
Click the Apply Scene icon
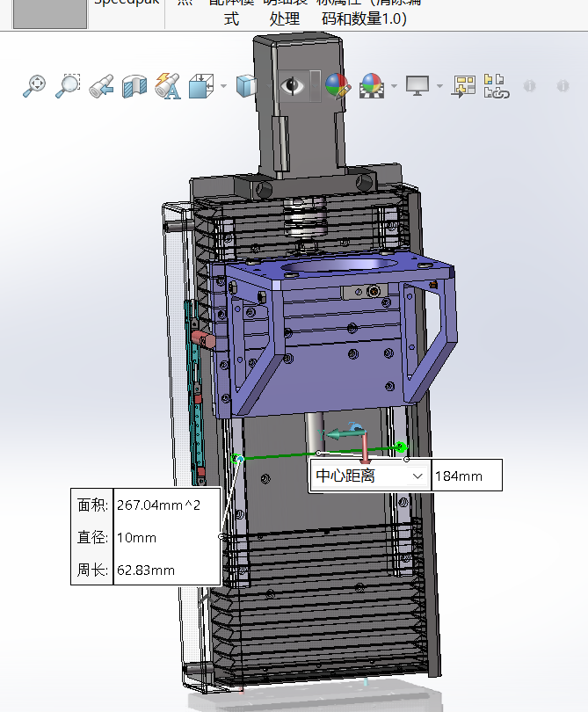click(x=372, y=86)
